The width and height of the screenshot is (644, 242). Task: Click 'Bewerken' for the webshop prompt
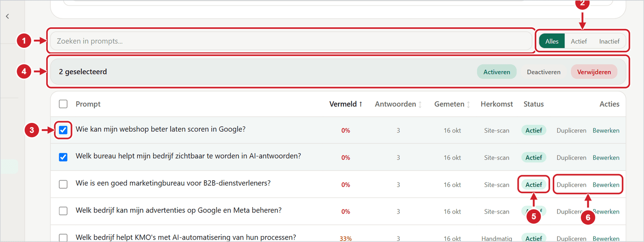pos(606,130)
